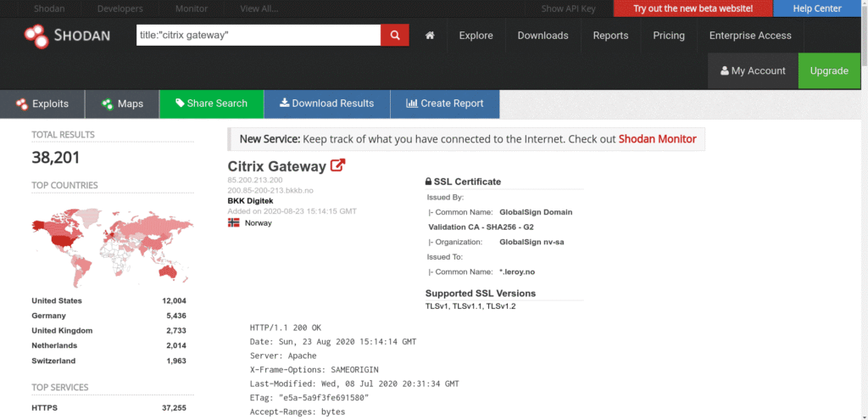The height and width of the screenshot is (420, 868).
Task: Expand the View All... menu
Action: point(259,8)
